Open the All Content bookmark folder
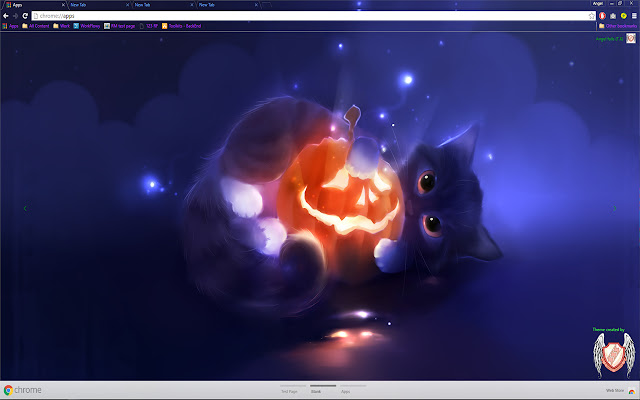This screenshot has height=400, width=640. (36, 26)
